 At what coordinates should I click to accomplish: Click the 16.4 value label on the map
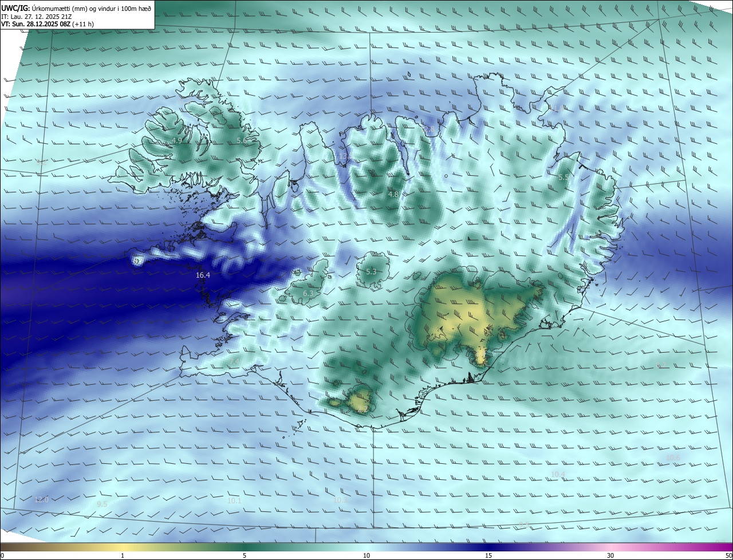[x=203, y=275]
